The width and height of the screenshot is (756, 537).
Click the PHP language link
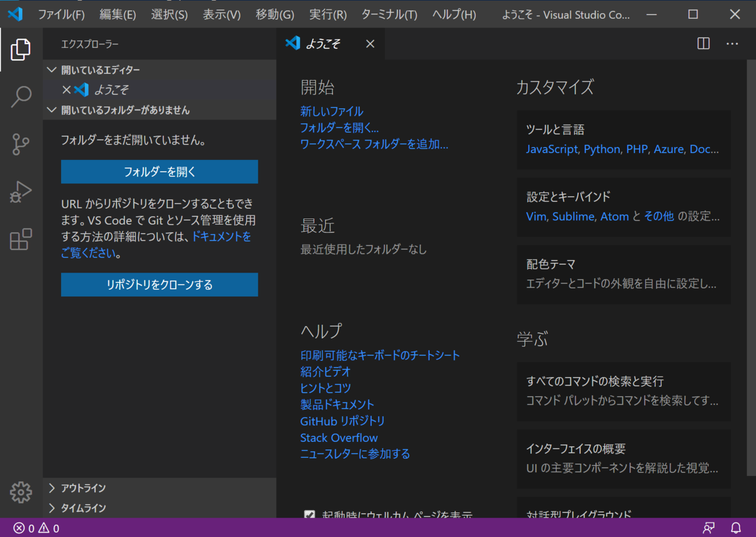[637, 149]
